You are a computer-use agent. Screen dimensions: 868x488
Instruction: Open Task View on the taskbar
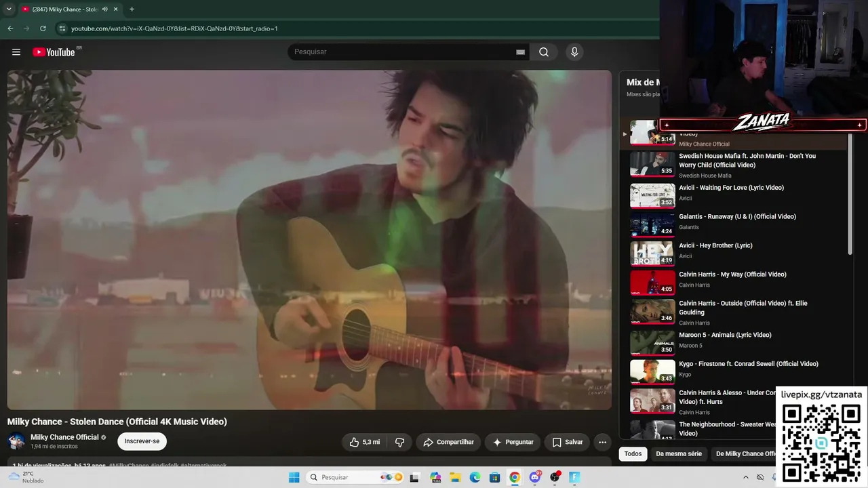click(x=414, y=477)
